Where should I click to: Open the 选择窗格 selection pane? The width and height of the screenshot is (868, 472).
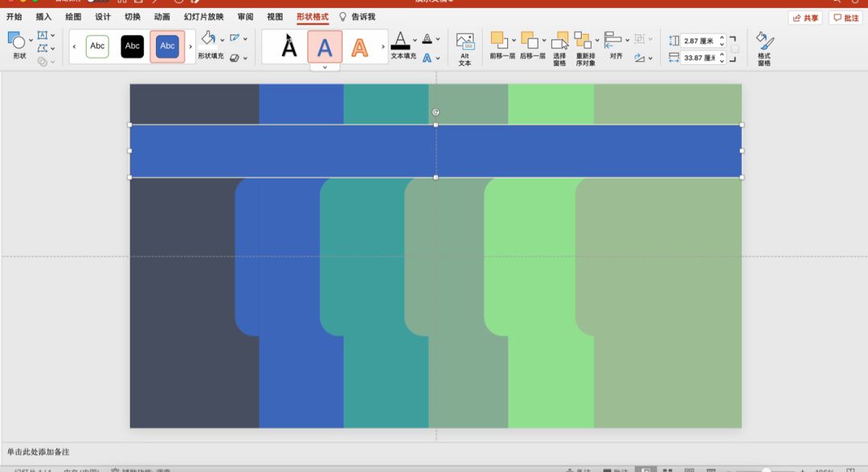tap(559, 49)
